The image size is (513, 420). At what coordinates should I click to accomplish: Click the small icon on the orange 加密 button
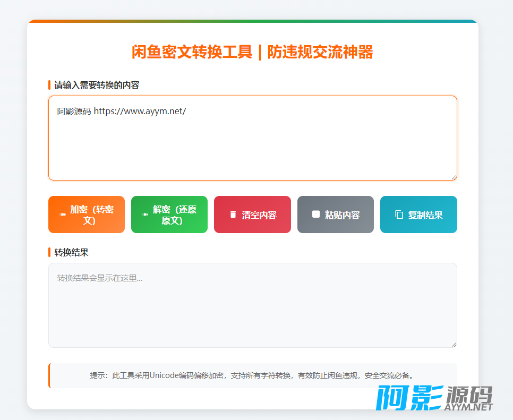(x=63, y=215)
